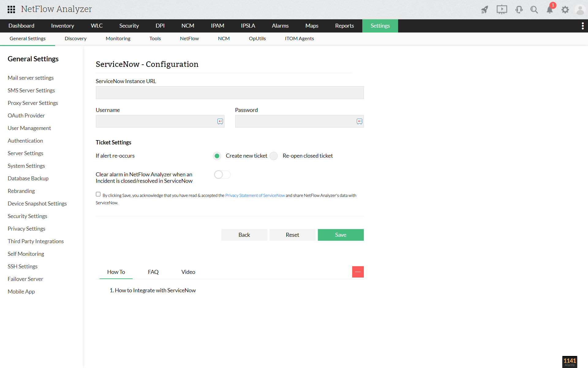The height and width of the screenshot is (368, 588).
Task: Select the Re-open closed ticket option
Action: point(273,156)
